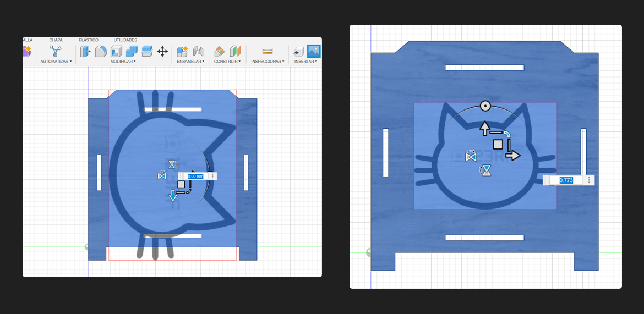Click square planar move handle in right view
The height and width of the screenshot is (314, 644).
(x=498, y=144)
